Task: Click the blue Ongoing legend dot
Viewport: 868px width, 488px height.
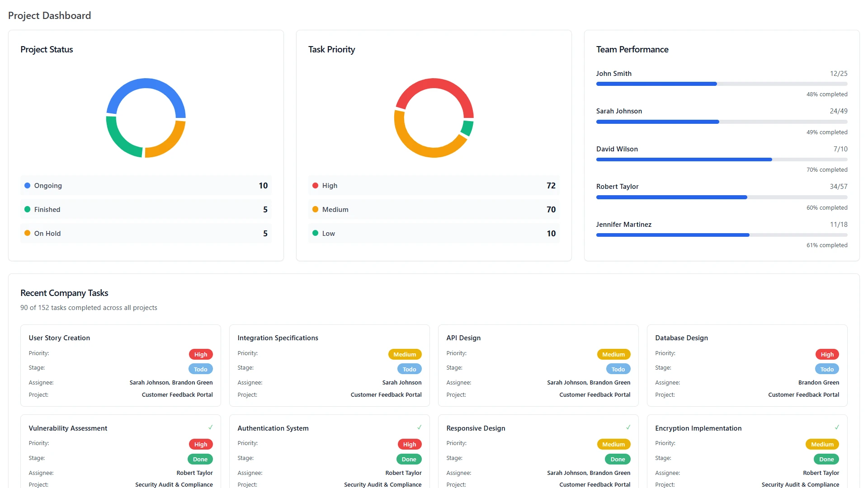Action: [x=27, y=185]
